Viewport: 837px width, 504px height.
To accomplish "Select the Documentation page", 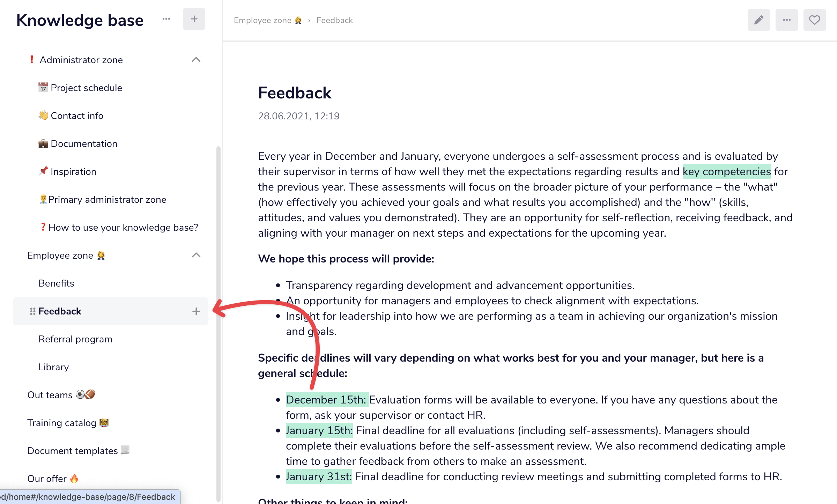I will click(78, 143).
